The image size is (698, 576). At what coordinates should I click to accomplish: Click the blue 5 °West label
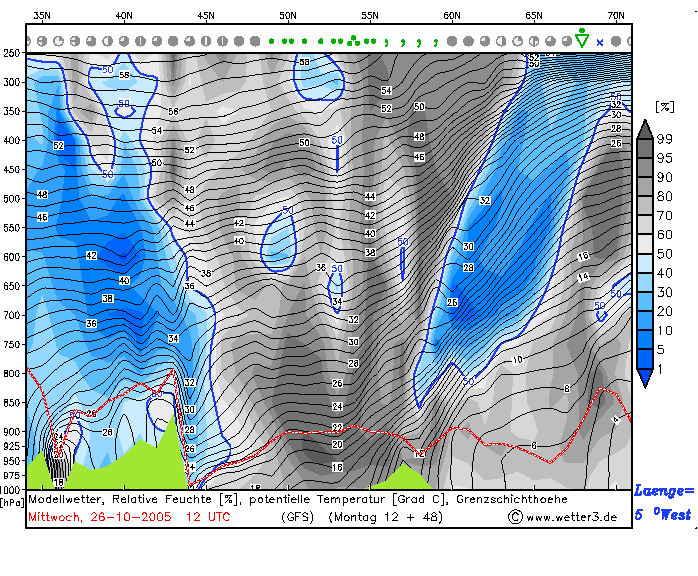[662, 515]
